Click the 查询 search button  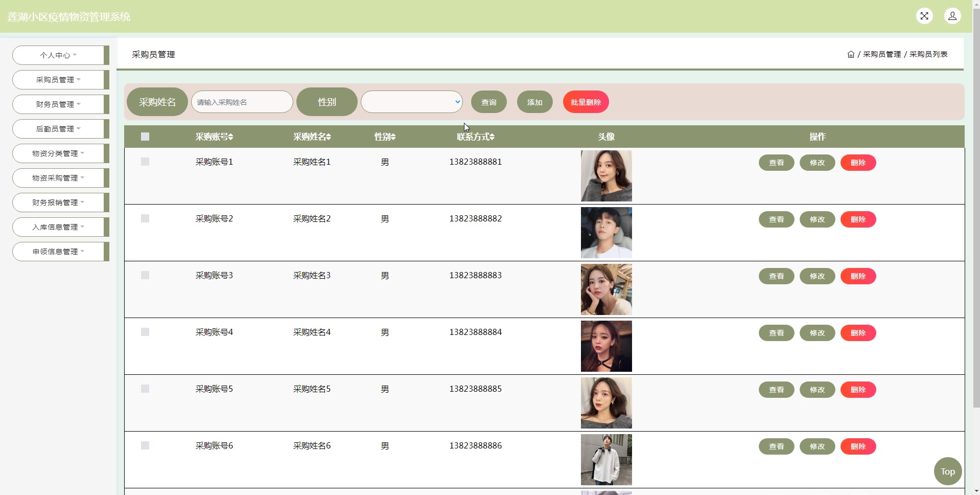point(489,102)
